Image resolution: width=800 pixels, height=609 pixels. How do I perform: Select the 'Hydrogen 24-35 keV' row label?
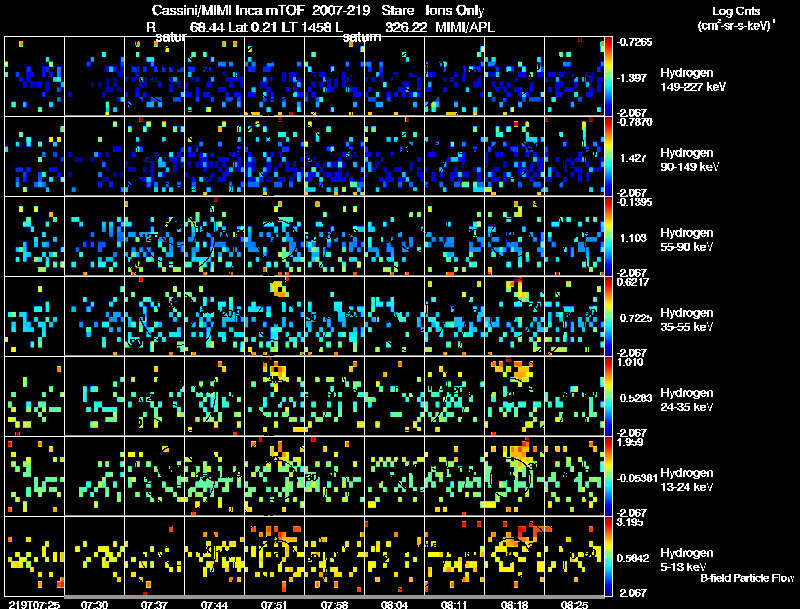click(x=687, y=400)
